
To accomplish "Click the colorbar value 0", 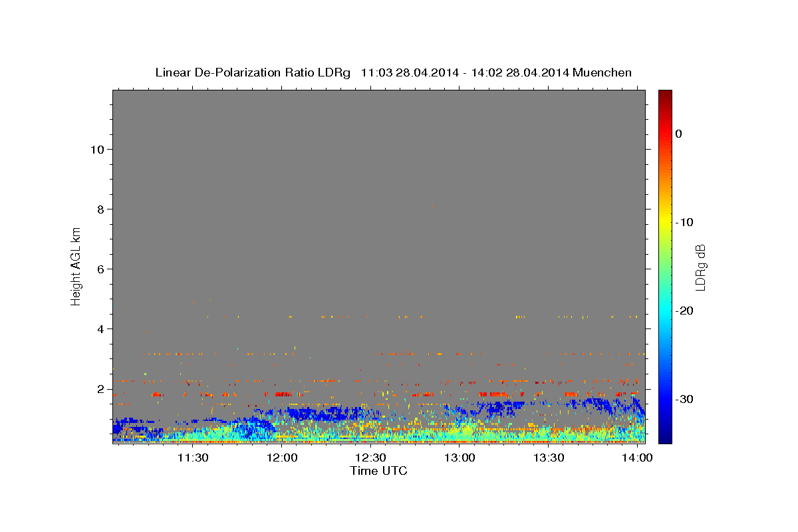I will pyautogui.click(x=679, y=134).
